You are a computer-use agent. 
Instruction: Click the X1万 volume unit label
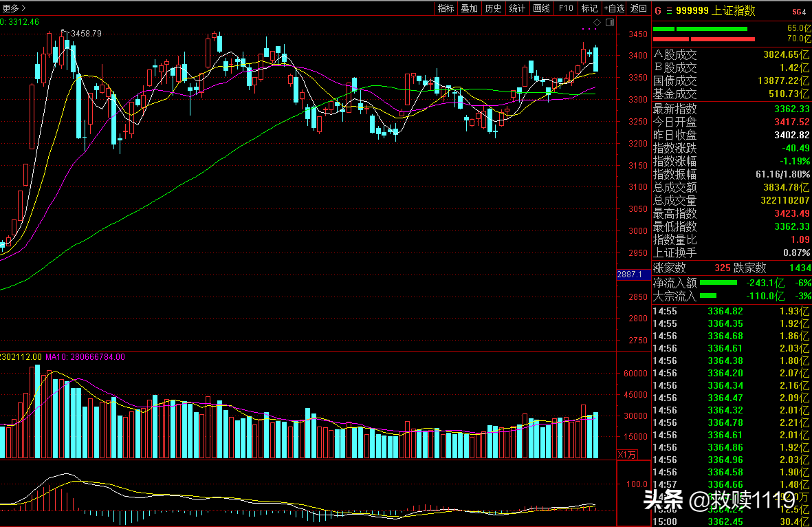[627, 455]
